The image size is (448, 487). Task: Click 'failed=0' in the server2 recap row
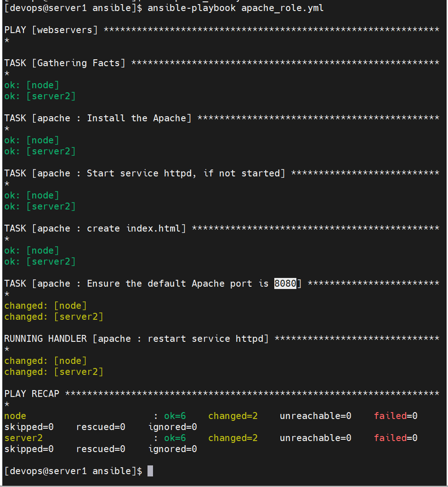click(396, 438)
